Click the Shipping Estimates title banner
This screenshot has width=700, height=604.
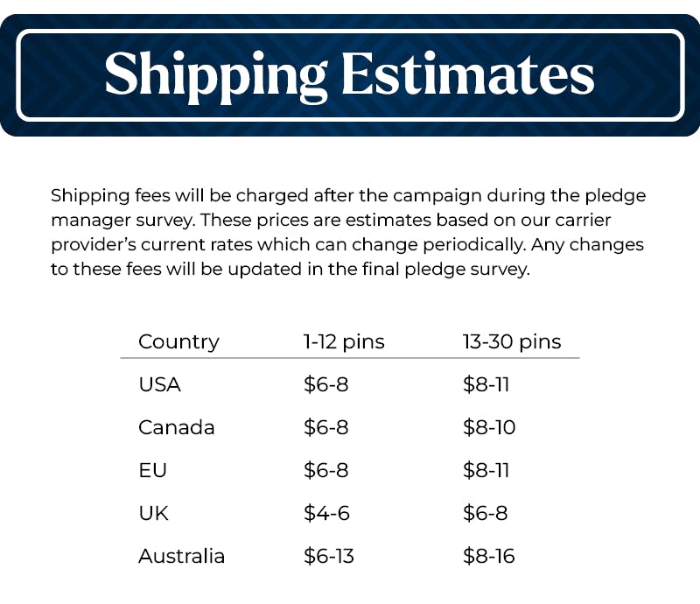point(350,75)
